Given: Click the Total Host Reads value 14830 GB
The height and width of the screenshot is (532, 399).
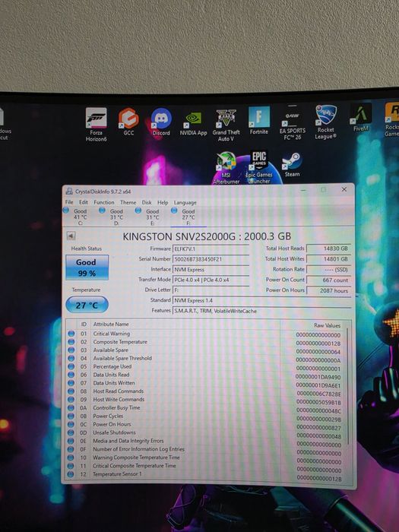Looking at the screenshot, I should click(328, 249).
